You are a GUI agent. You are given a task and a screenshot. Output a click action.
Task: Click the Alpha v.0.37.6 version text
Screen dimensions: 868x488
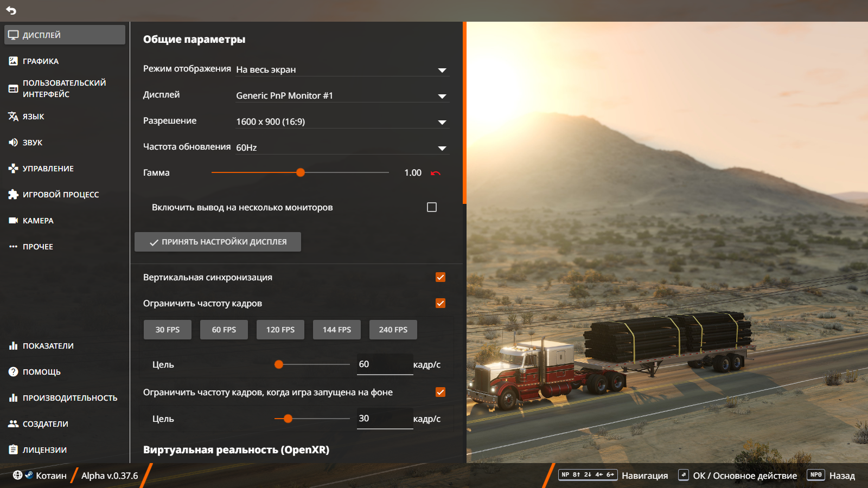click(x=110, y=476)
